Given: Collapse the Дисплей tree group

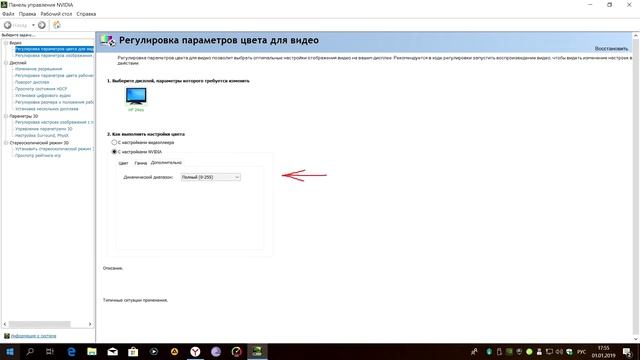Looking at the screenshot, I should [x=6, y=63].
